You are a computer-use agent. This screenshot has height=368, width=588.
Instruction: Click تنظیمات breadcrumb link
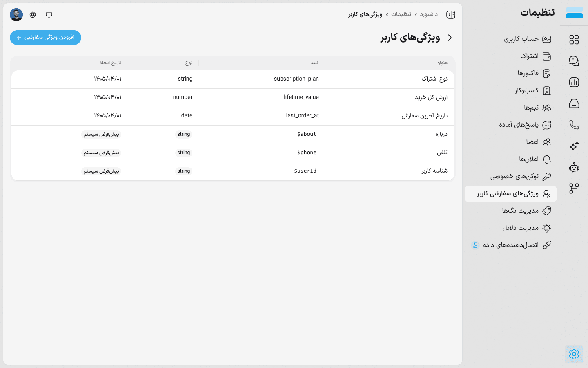(401, 14)
